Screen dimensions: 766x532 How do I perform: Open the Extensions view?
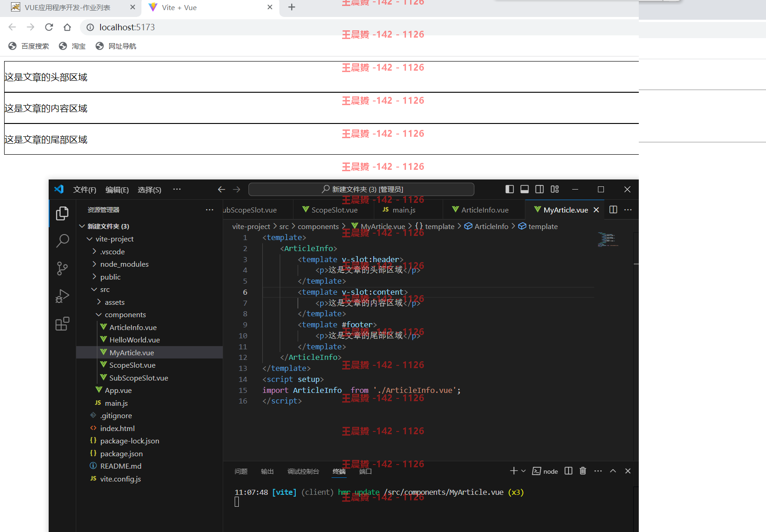point(62,324)
